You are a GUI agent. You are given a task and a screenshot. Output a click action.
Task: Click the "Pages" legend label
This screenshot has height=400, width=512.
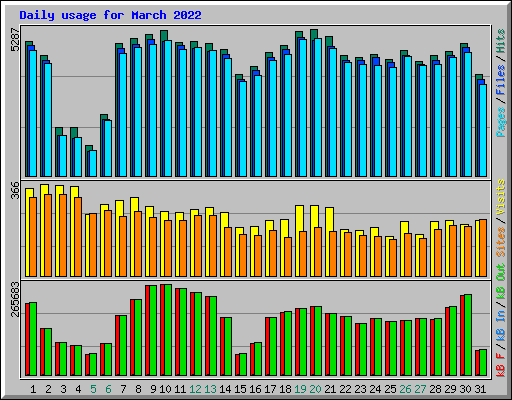tap(500, 122)
